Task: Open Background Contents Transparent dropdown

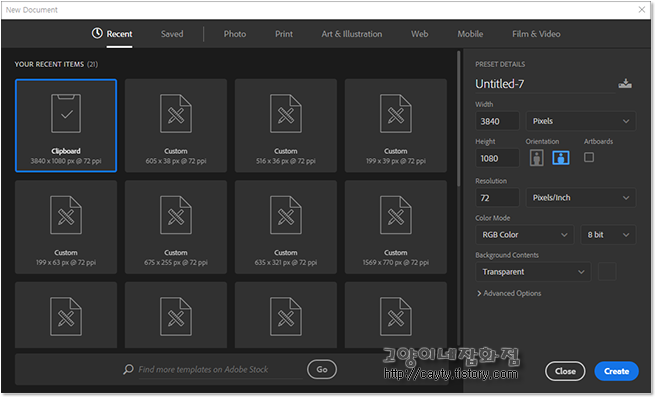Action: (x=533, y=272)
